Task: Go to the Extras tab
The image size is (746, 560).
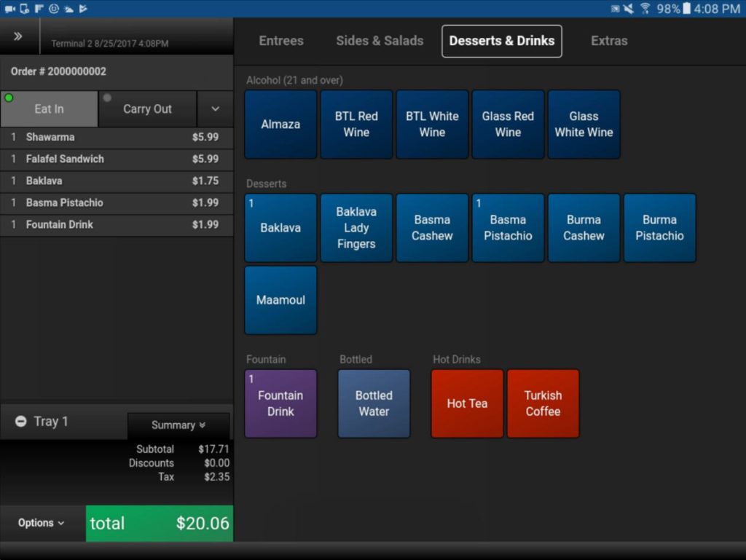Action: tap(609, 41)
